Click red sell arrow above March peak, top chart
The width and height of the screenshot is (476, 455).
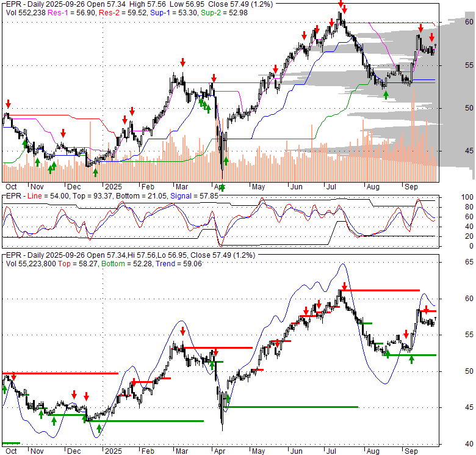pyautogui.click(x=182, y=62)
